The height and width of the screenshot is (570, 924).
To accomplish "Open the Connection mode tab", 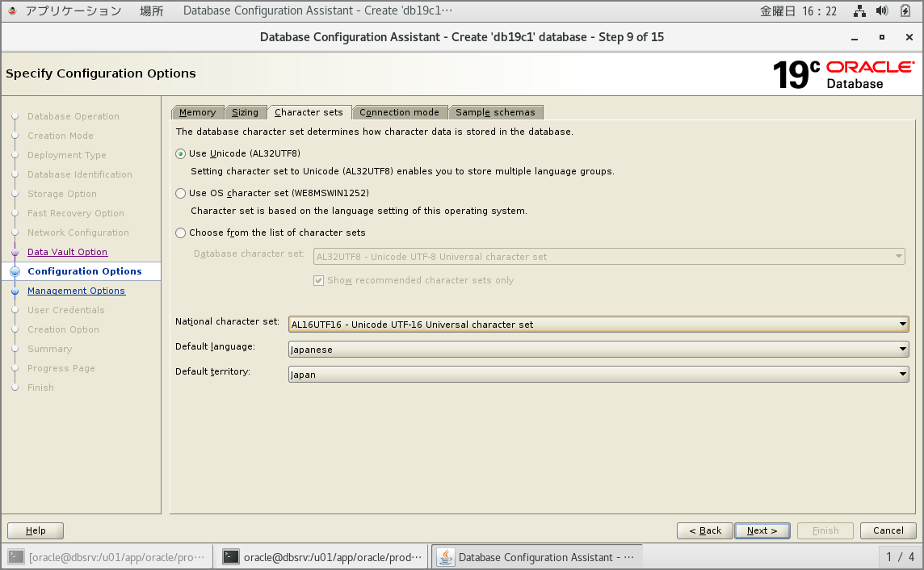I will point(399,112).
